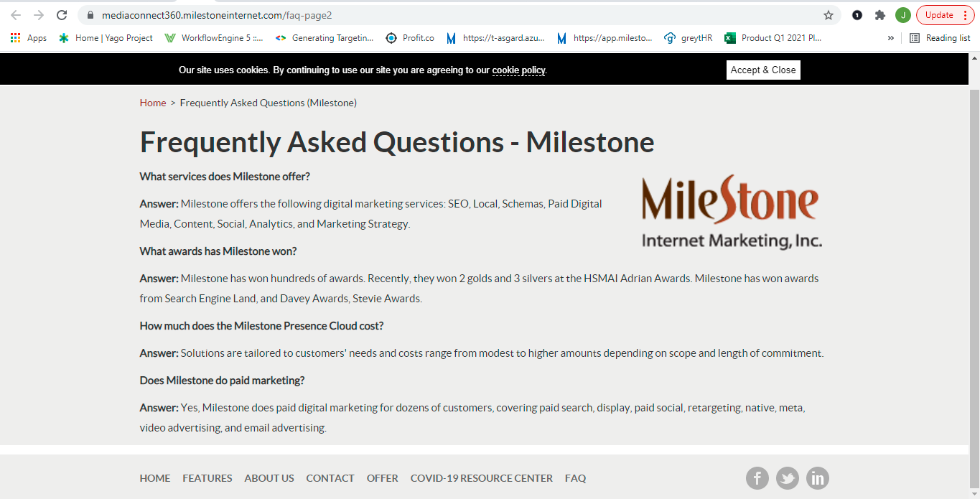Open the 1Password-style extension icon
This screenshot has width=980, height=499.
point(857,15)
